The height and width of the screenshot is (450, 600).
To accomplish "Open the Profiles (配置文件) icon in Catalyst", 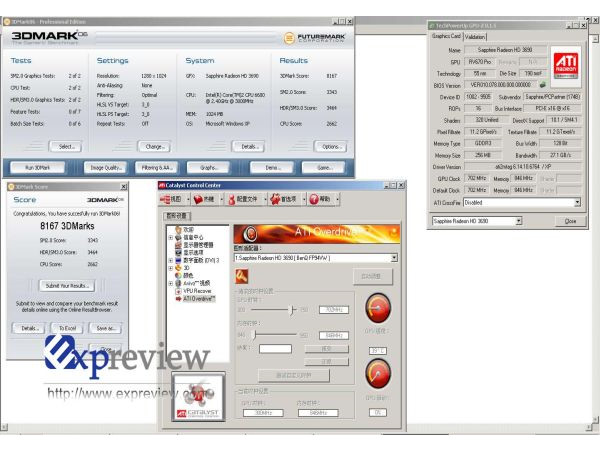I will click(x=242, y=199).
